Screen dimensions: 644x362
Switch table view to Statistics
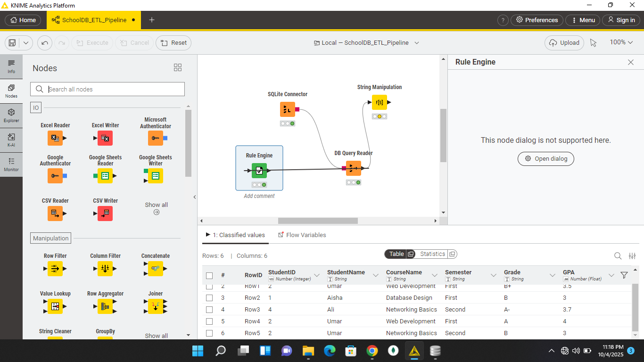point(432,254)
